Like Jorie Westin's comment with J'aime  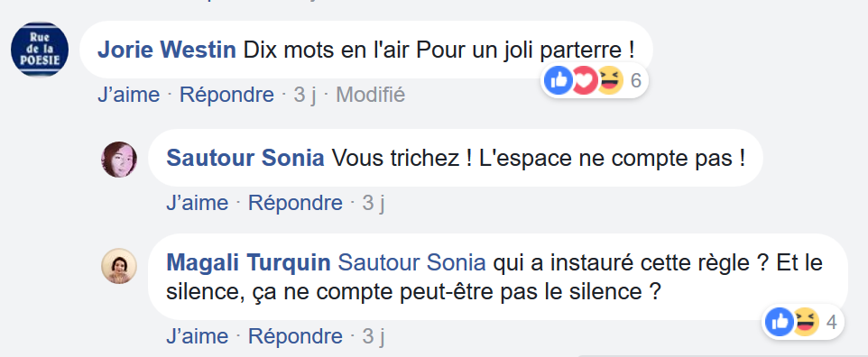(128, 95)
